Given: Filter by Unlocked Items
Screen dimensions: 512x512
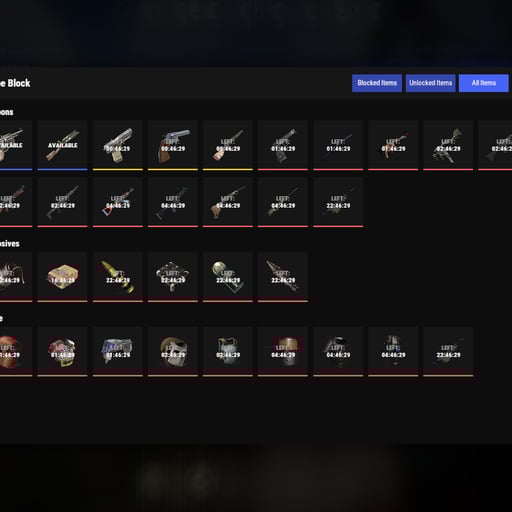Looking at the screenshot, I should coord(430,83).
